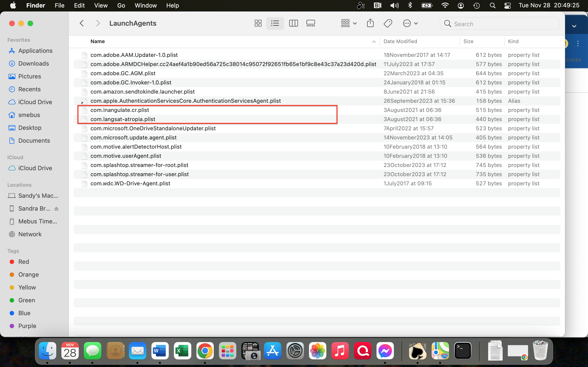The image size is (588, 367).
Task: Select the com.inangulate.cr.plist file
Action: (x=119, y=110)
